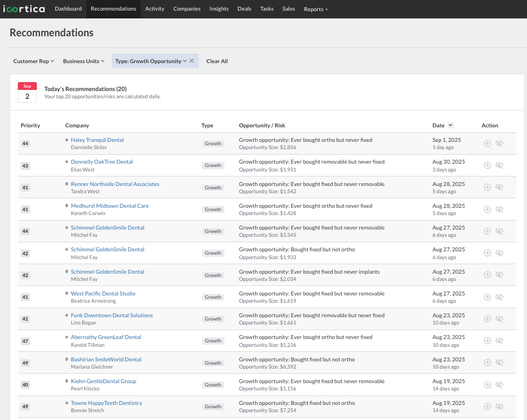
Task: Switch to the Companies section
Action: coord(186,8)
